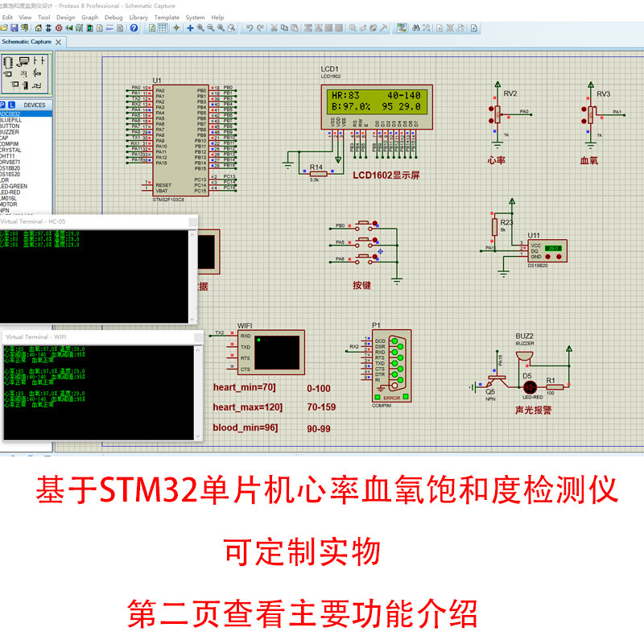644x644 pixels.
Task: Switch to the Schematic Capture tab
Action: coord(27,42)
